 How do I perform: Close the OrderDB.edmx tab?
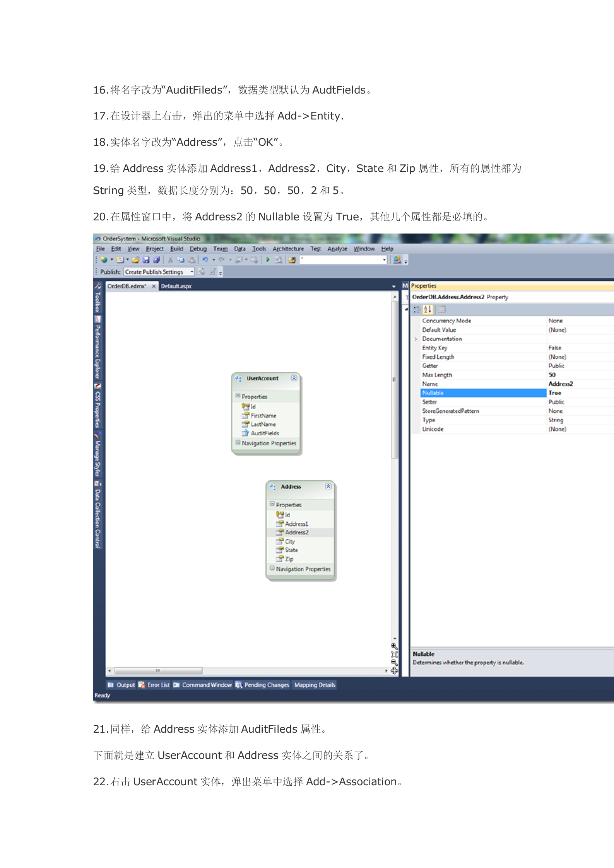tap(154, 286)
